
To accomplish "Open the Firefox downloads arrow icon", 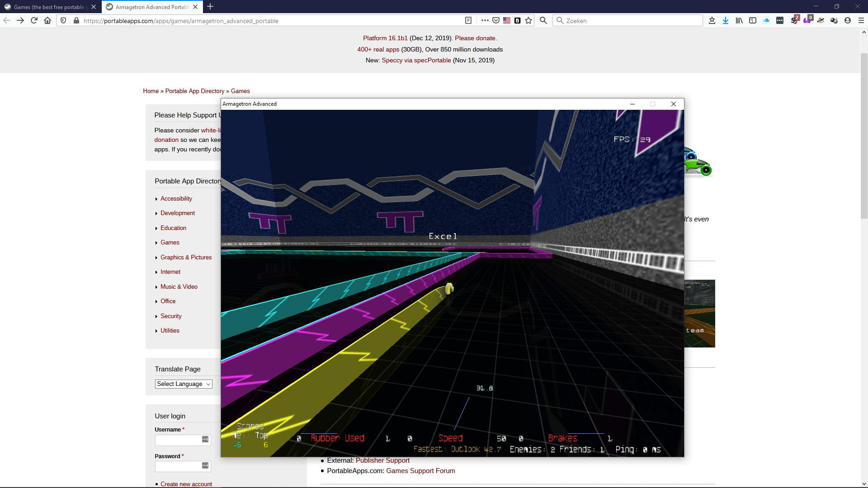I will click(726, 20).
